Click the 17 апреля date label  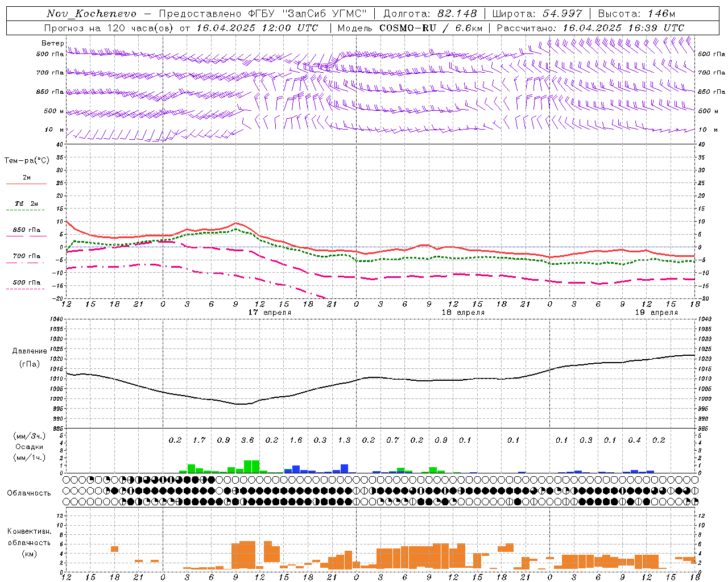pos(270,313)
